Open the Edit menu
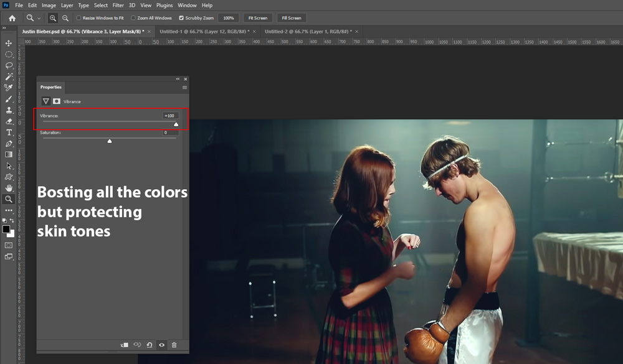 tap(32, 5)
